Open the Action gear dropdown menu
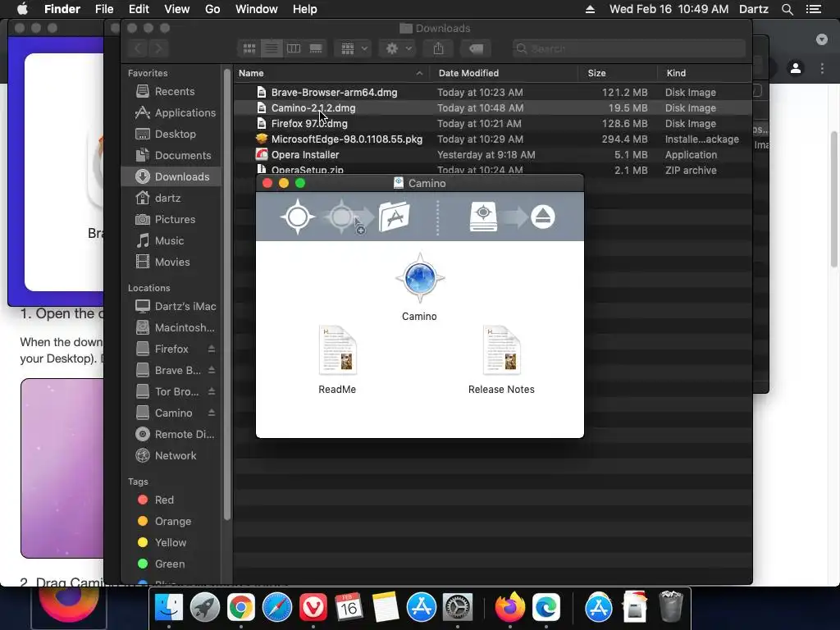 tap(398, 48)
